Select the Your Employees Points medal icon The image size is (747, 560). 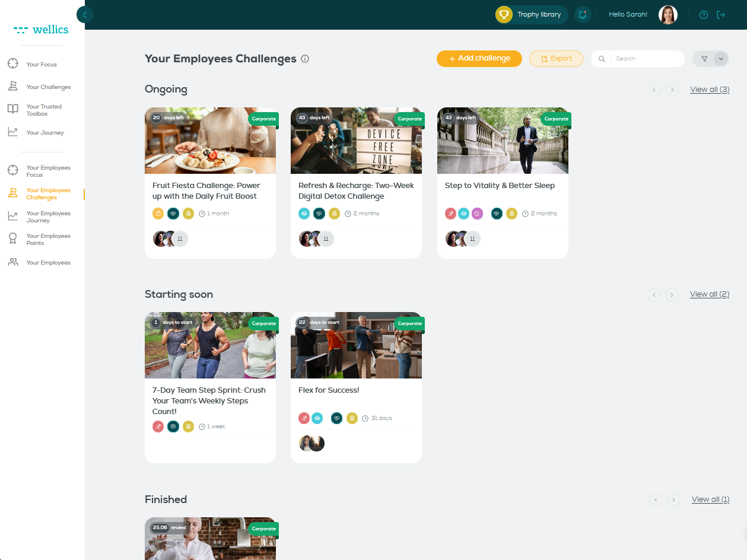(13, 239)
